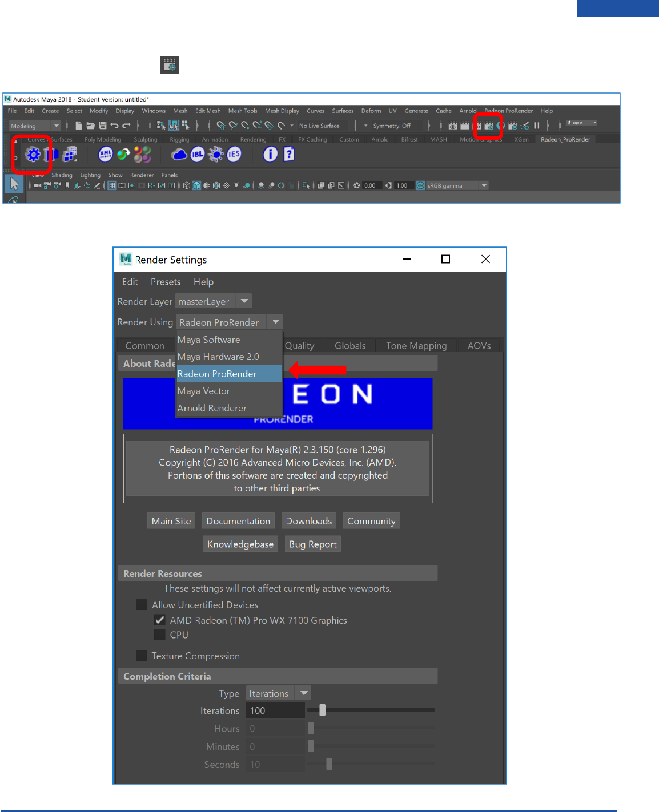Open Render View clapperboard eye icon
Image resolution: width=659 pixels, height=812 pixels.
[453, 126]
